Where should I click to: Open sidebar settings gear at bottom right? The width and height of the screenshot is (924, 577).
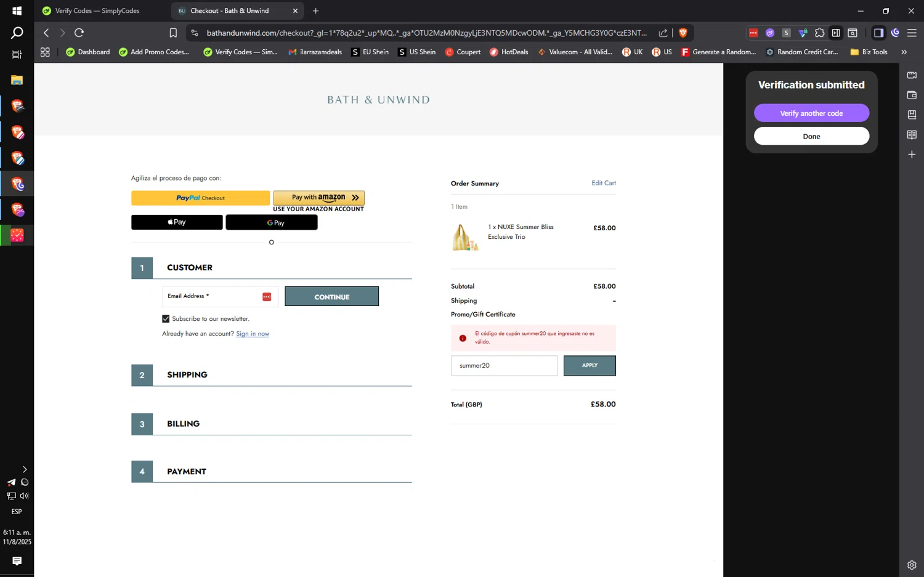(912, 565)
